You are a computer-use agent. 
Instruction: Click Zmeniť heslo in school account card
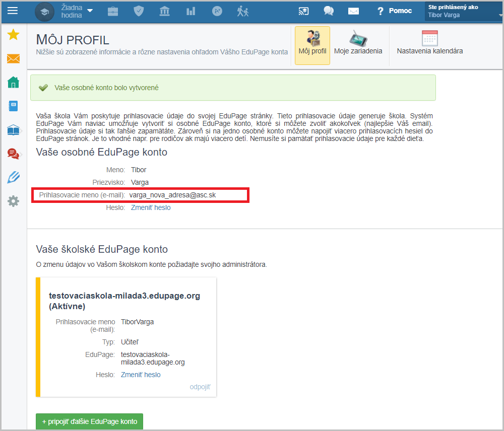click(141, 375)
